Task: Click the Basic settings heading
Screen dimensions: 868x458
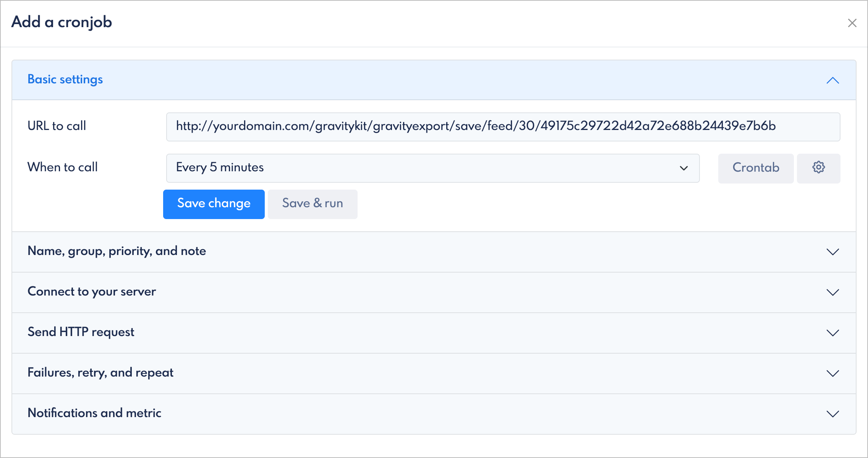Action: [x=65, y=80]
